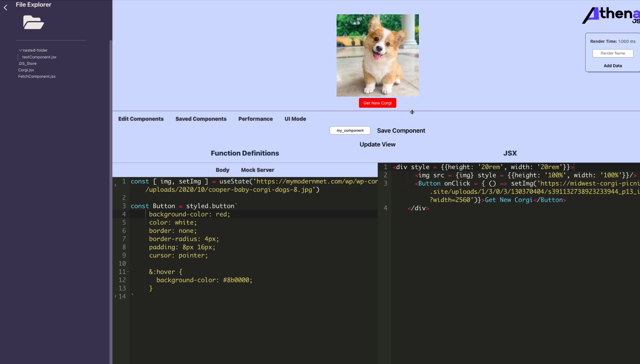Image resolution: width=640 pixels, height=364 pixels.
Task: Click the back chevron beside File Explorer
Action: coord(6,7)
